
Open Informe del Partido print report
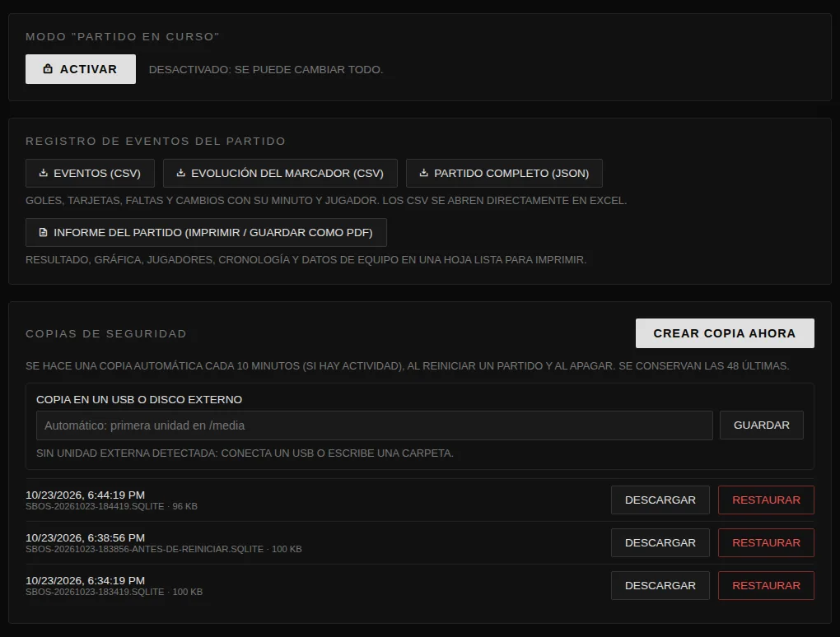click(x=206, y=232)
